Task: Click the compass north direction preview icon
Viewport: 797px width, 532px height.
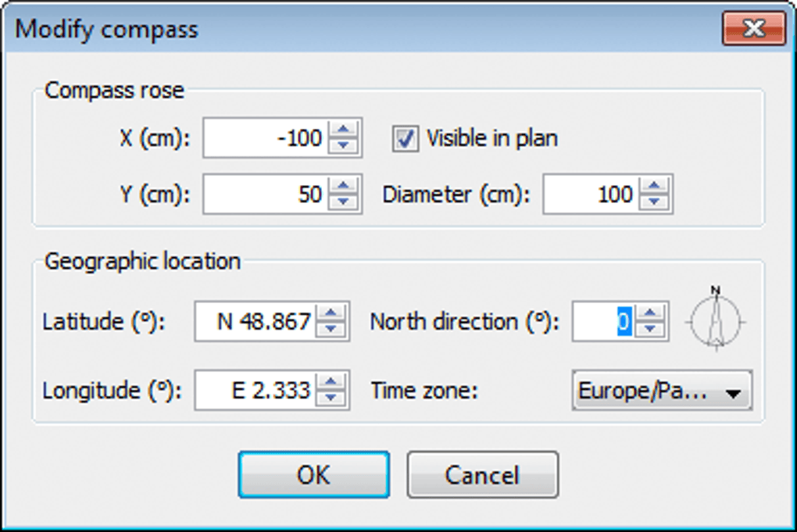Action: click(717, 320)
